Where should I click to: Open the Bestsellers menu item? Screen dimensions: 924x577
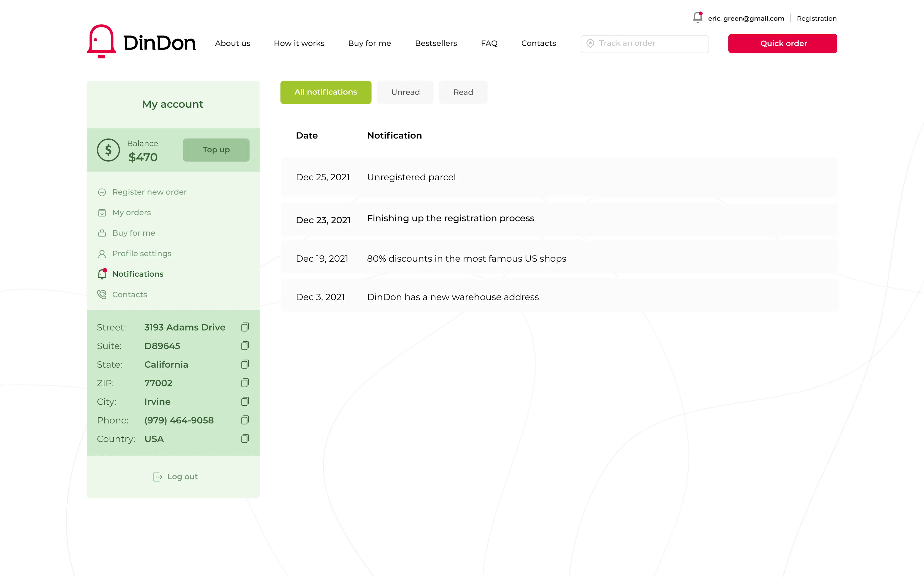click(436, 44)
